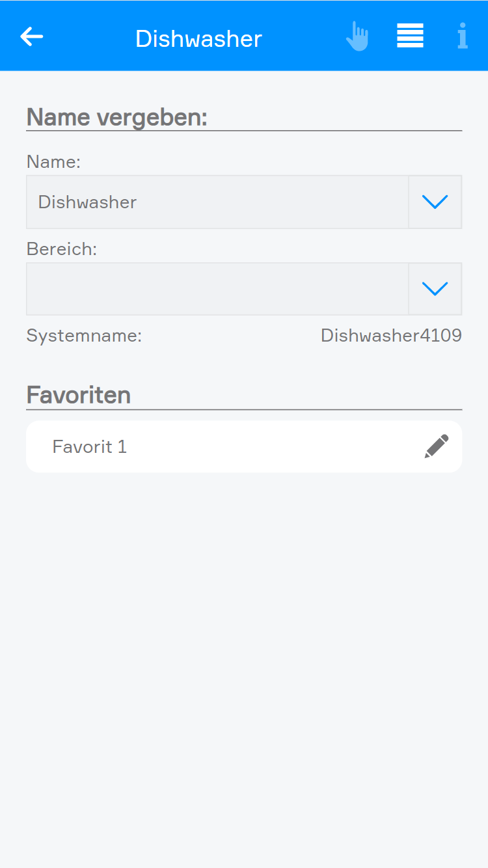Click the Favoriten section heading
Viewport: 488px width, 868px height.
tap(78, 395)
